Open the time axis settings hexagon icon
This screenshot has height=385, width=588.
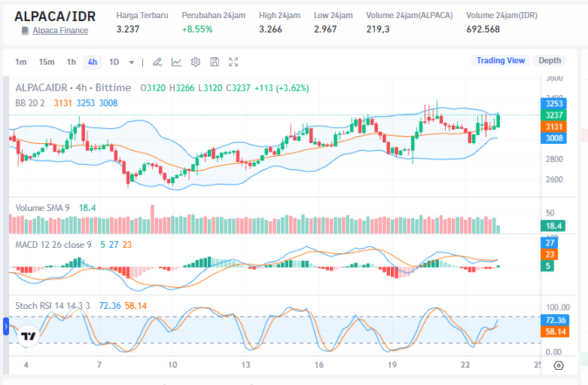click(559, 365)
